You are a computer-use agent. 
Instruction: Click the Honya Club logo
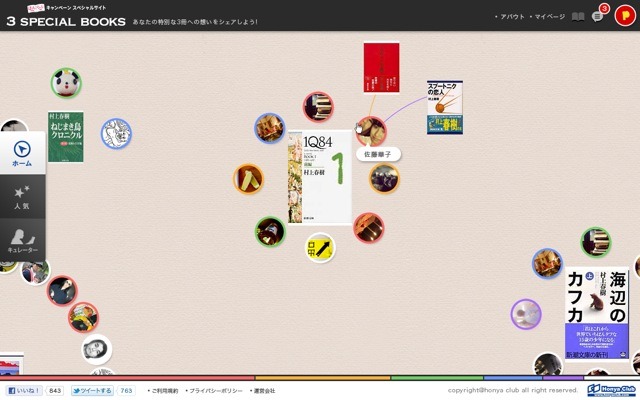(x=612, y=391)
